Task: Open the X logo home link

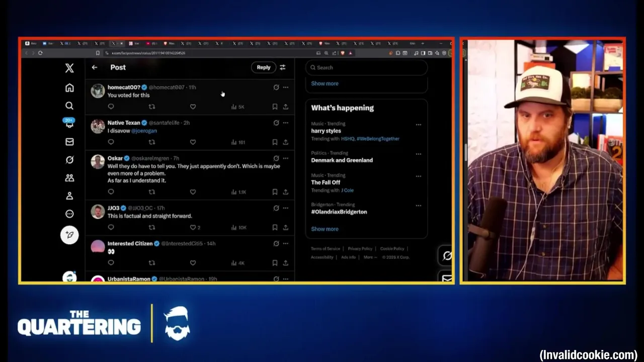Action: pyautogui.click(x=69, y=68)
